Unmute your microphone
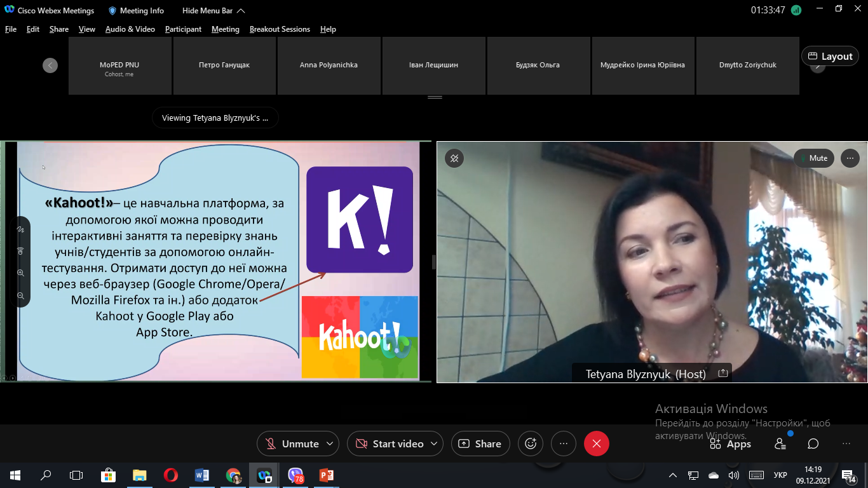This screenshot has width=868, height=488. [x=291, y=444]
